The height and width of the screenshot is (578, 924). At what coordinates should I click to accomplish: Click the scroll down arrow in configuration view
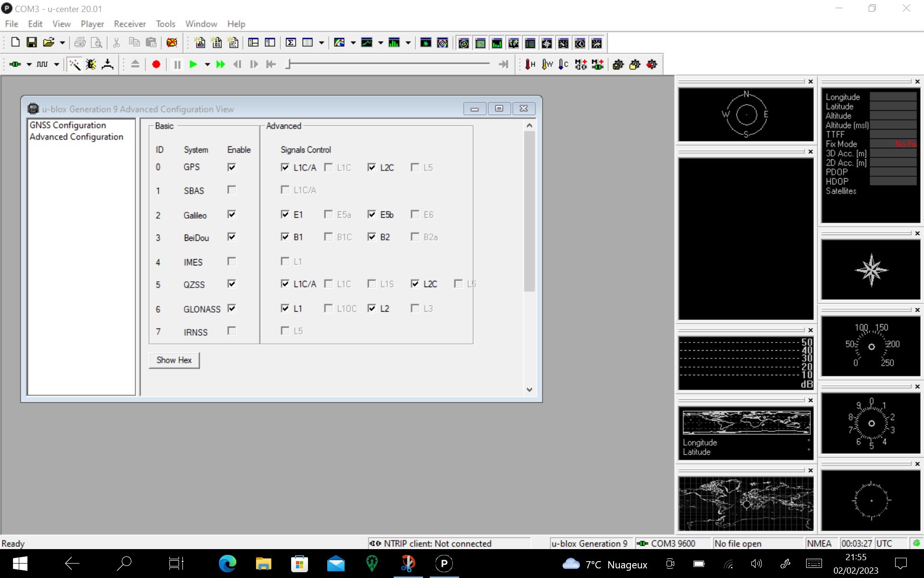click(529, 390)
